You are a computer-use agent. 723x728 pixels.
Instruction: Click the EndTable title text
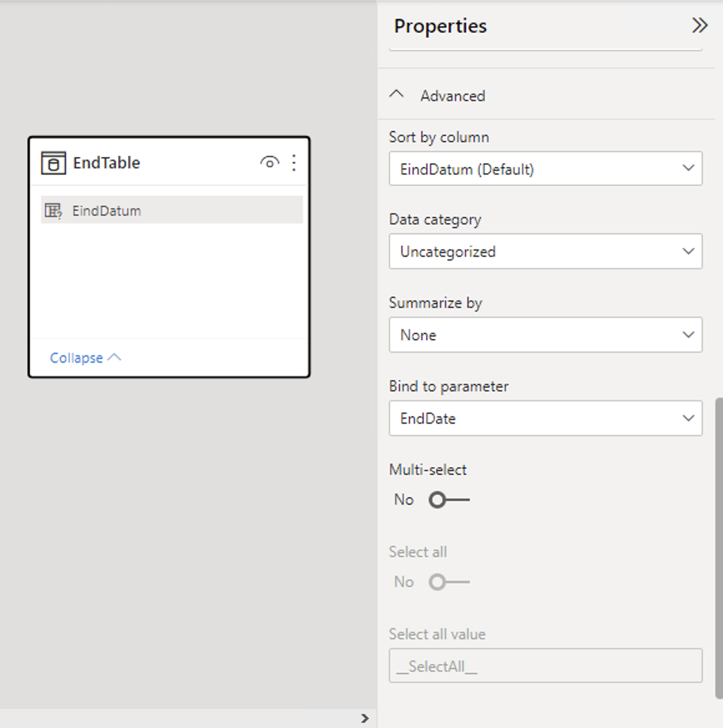pyautogui.click(x=107, y=163)
